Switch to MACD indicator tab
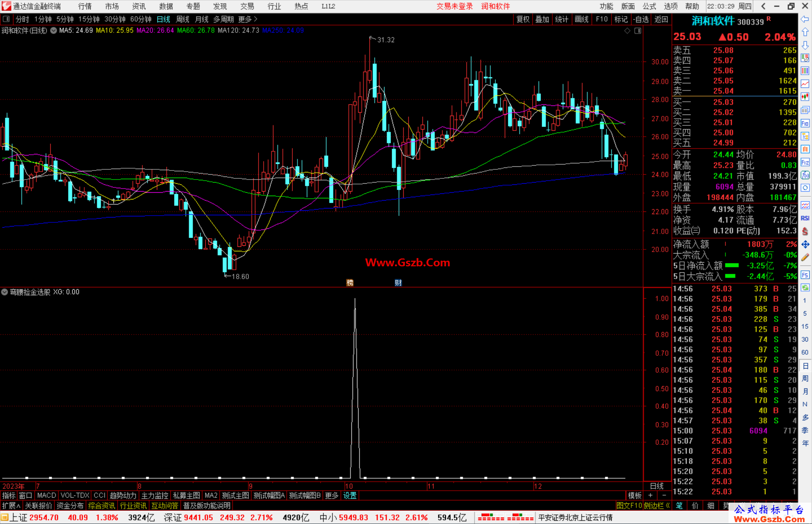Image resolution: width=812 pixels, height=524 pixels. tap(47, 495)
